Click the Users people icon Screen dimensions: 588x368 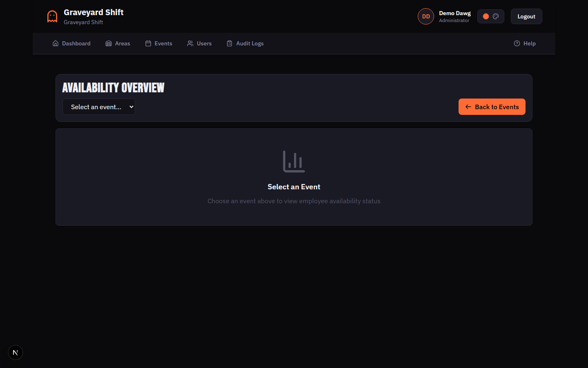point(190,43)
